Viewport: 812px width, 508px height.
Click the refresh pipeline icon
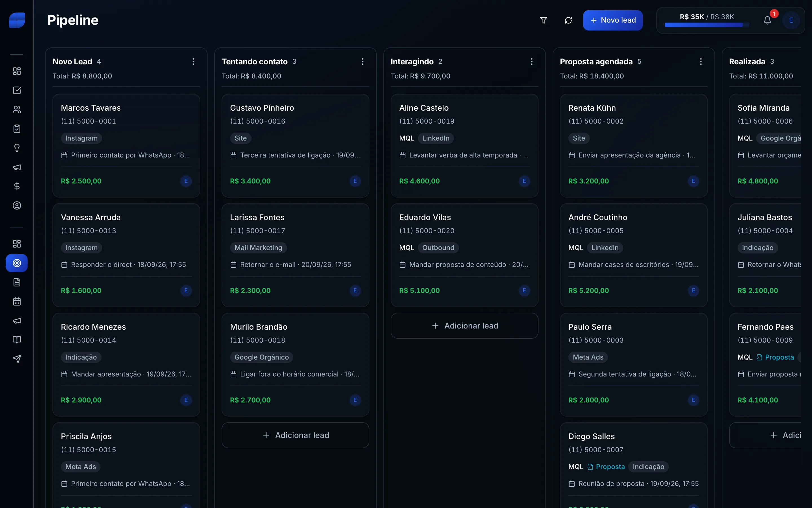pyautogui.click(x=568, y=20)
